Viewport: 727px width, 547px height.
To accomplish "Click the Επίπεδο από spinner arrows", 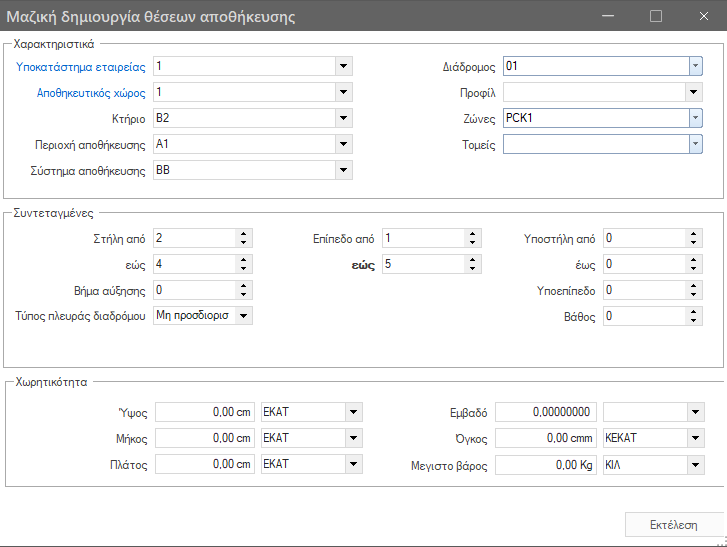I will coord(472,238).
